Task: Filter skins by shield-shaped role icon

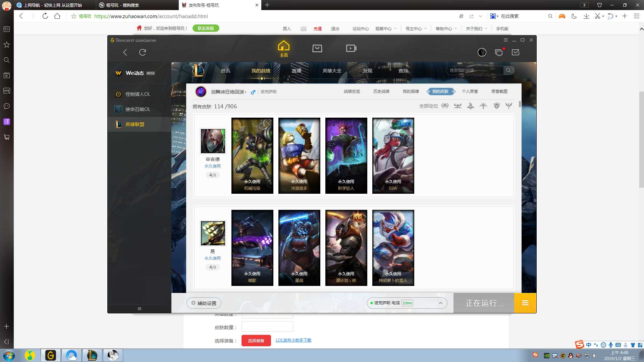Action: (497, 106)
